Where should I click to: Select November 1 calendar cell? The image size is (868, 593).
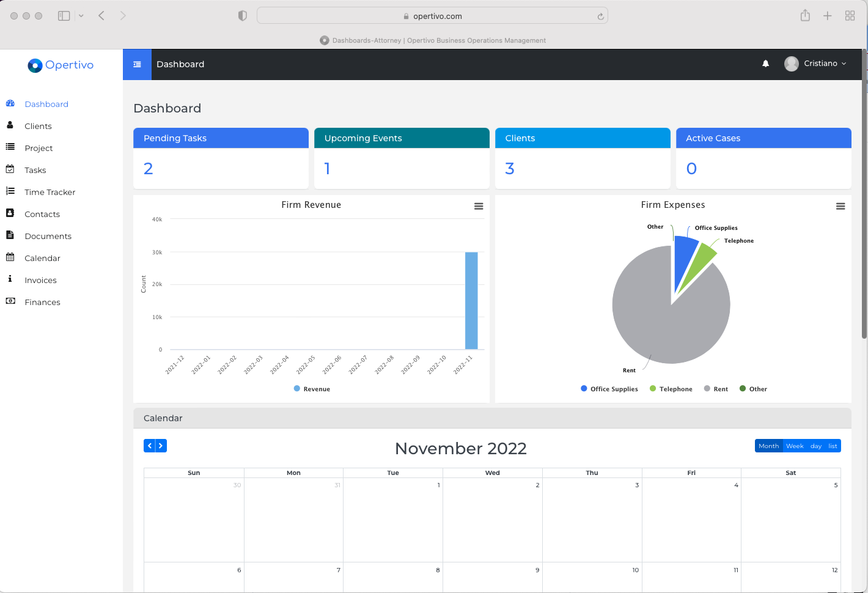(x=393, y=520)
